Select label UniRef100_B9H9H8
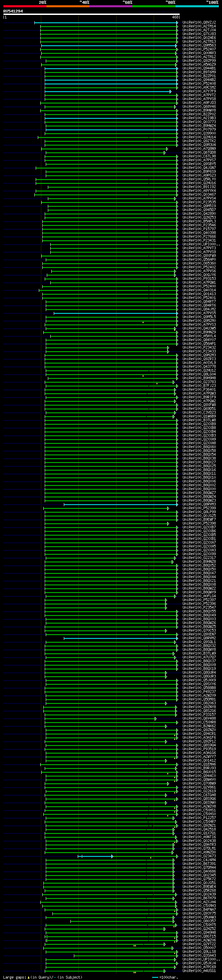 [199, 378]
